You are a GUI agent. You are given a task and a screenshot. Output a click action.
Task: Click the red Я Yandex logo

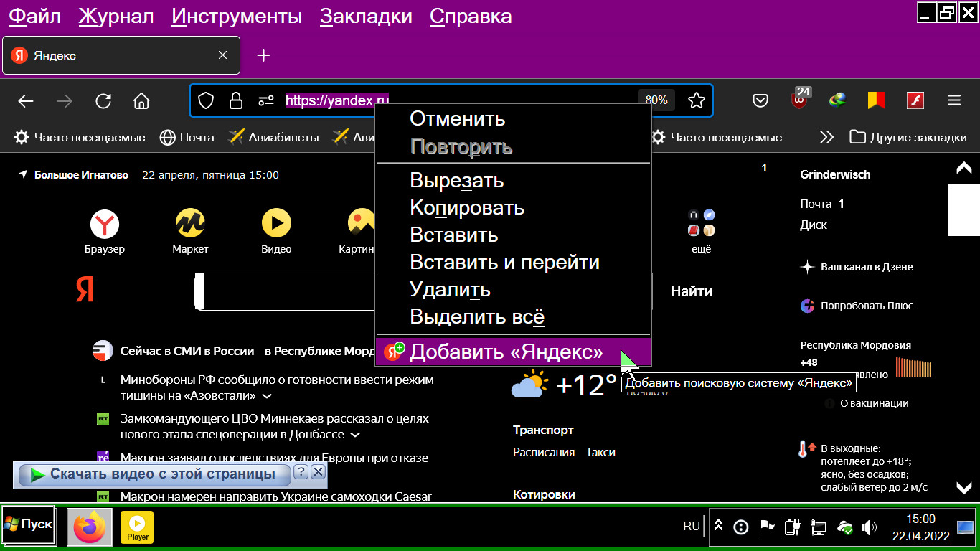tap(85, 291)
